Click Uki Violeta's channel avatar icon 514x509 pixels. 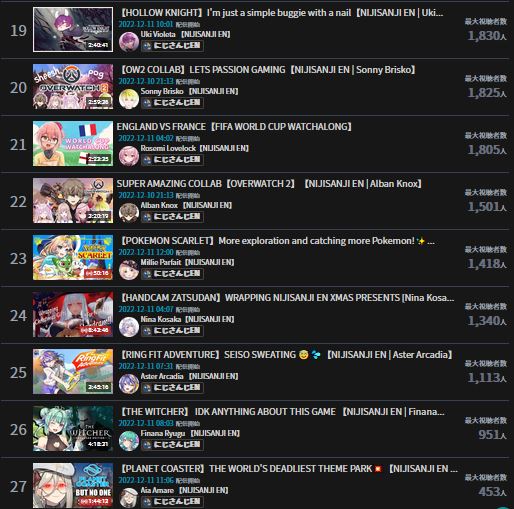click(129, 42)
